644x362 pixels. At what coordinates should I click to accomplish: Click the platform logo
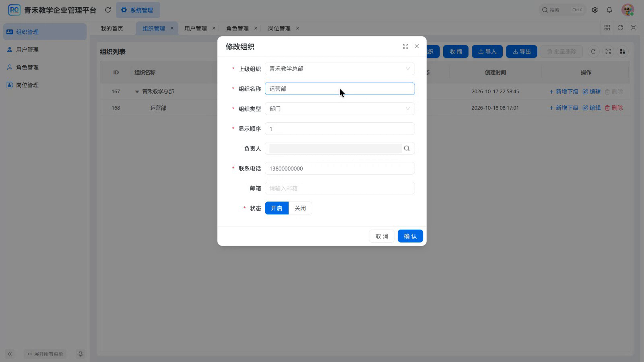(x=14, y=10)
